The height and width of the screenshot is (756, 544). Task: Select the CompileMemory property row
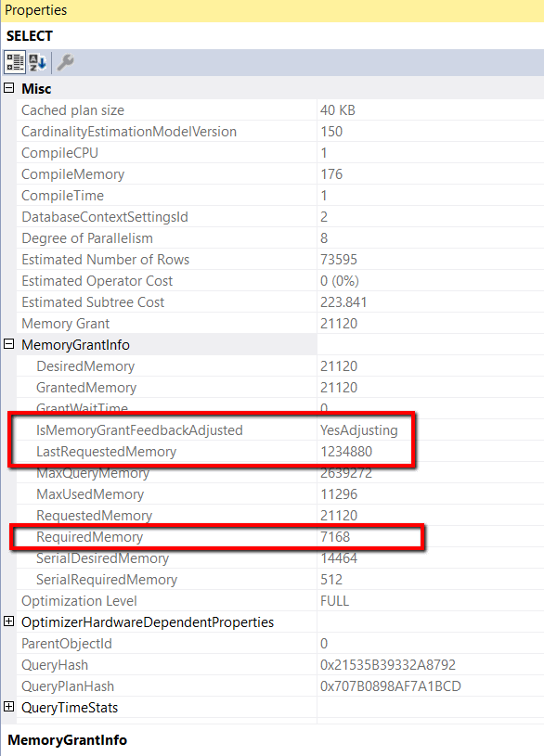(280, 174)
